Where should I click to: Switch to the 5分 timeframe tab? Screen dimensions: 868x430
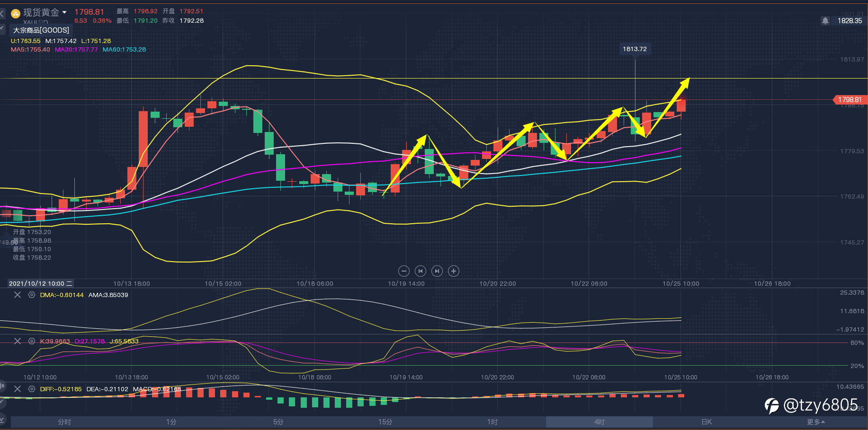point(278,422)
